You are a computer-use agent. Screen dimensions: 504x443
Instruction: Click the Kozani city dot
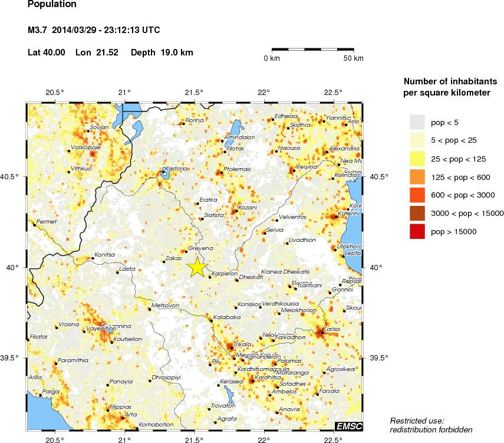pos(235,211)
